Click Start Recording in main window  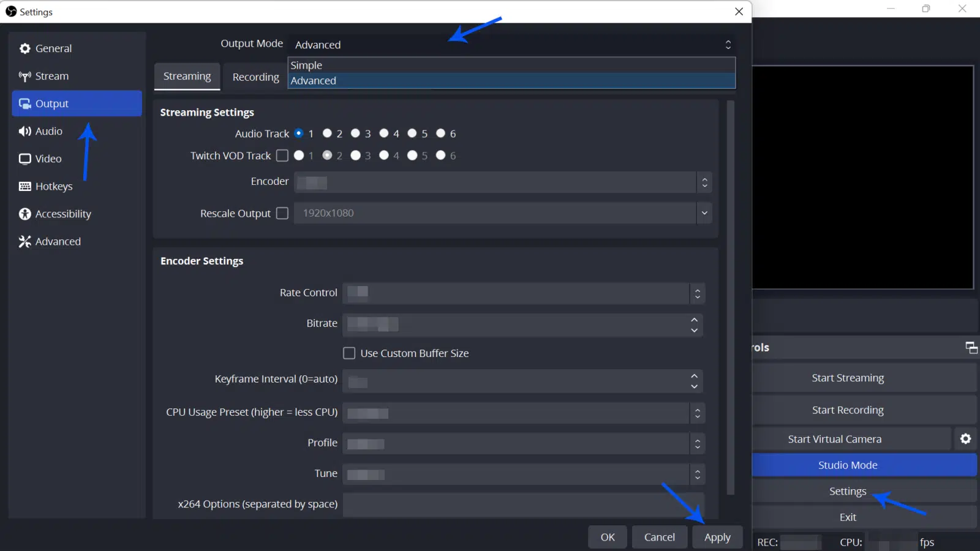tap(864, 410)
